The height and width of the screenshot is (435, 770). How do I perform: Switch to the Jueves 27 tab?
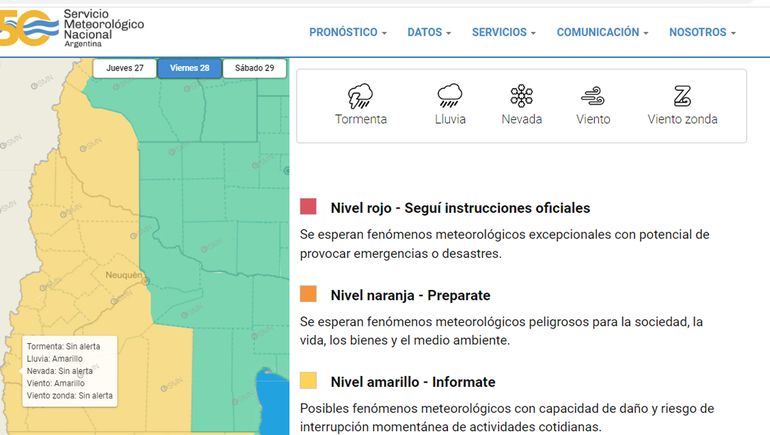(125, 69)
